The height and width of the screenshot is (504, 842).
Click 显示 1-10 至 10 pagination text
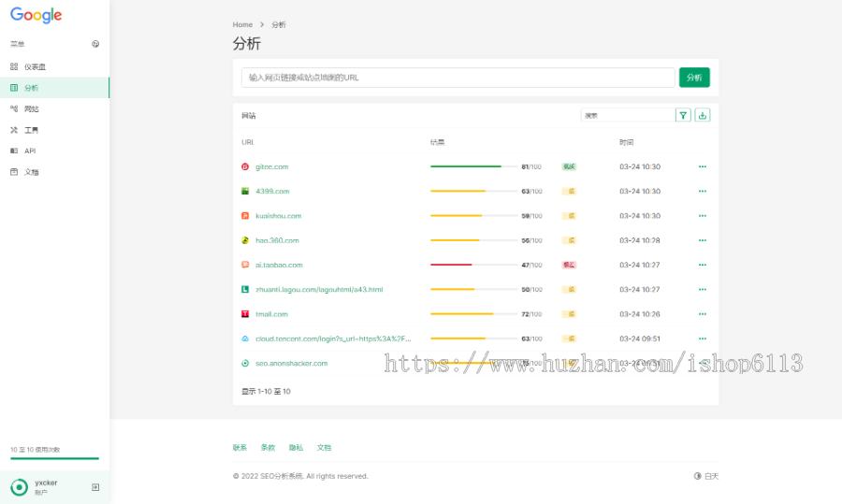266,391
